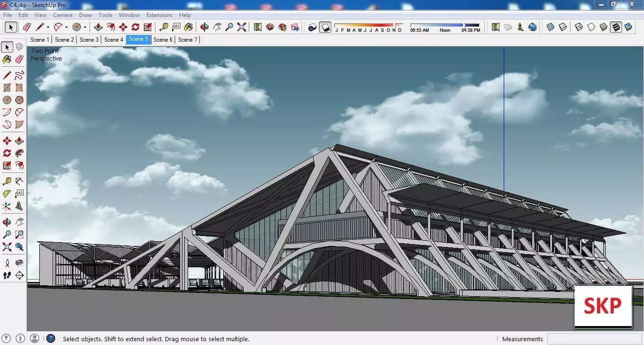This screenshot has width=644, height=345.
Task: Click the geo-location status icon
Action: click(x=6, y=338)
